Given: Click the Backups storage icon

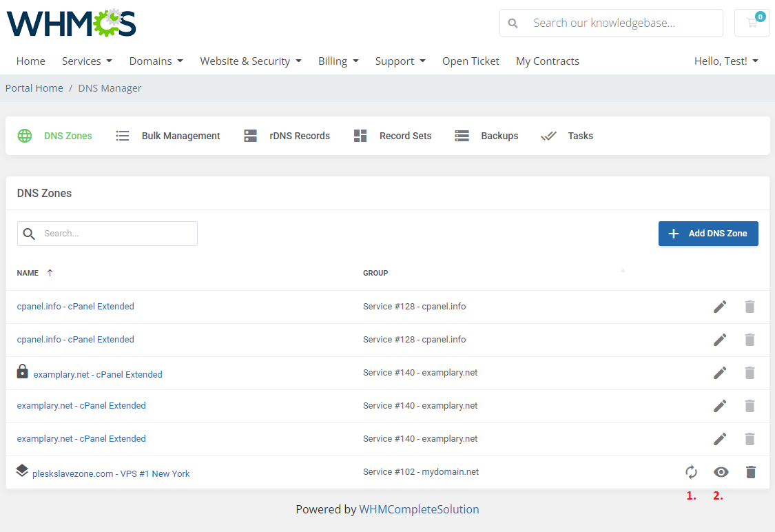Looking at the screenshot, I should point(462,136).
